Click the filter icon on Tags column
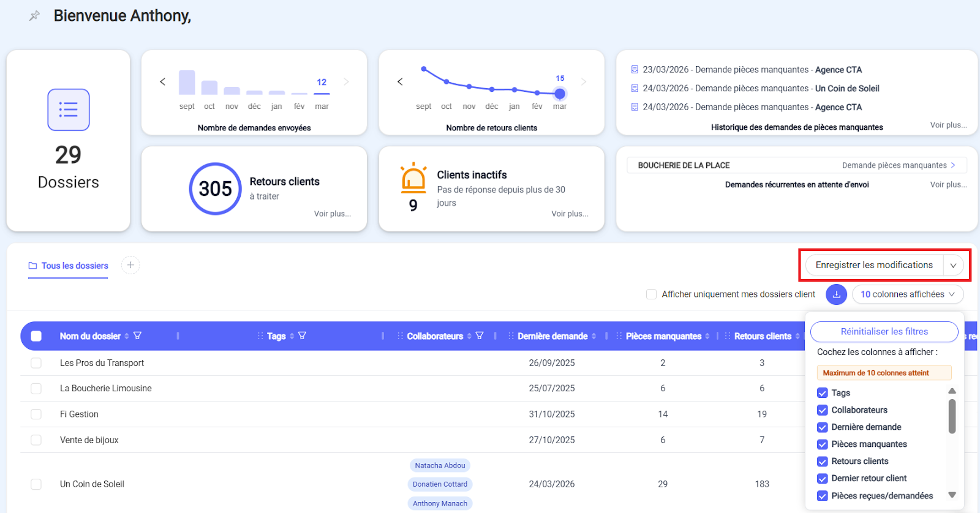This screenshot has width=980, height=513. click(x=302, y=336)
